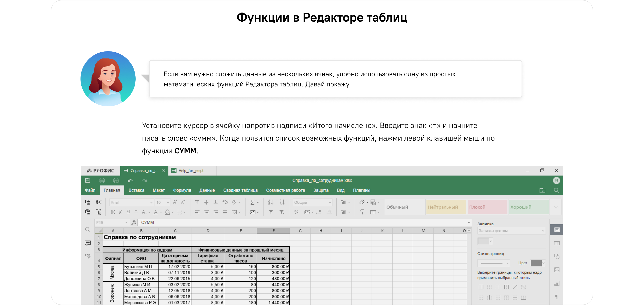The height and width of the screenshot is (305, 644).
Task: Apply the Плохой cell style
Action: coord(487,207)
